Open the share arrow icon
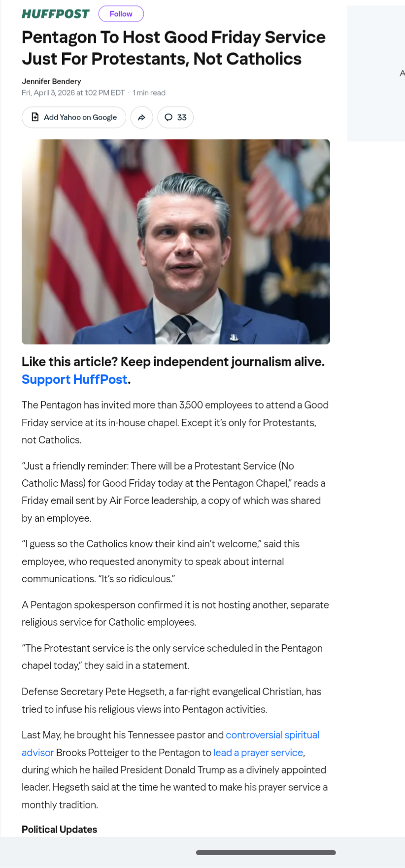Screen dimensions: 405x868 point(142,117)
